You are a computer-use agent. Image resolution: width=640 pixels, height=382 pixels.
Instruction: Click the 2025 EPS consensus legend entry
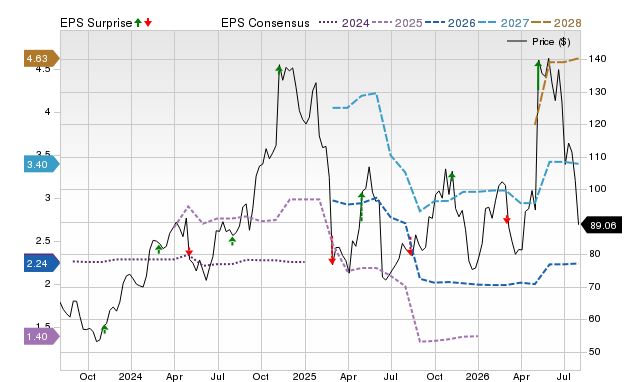[397, 23]
